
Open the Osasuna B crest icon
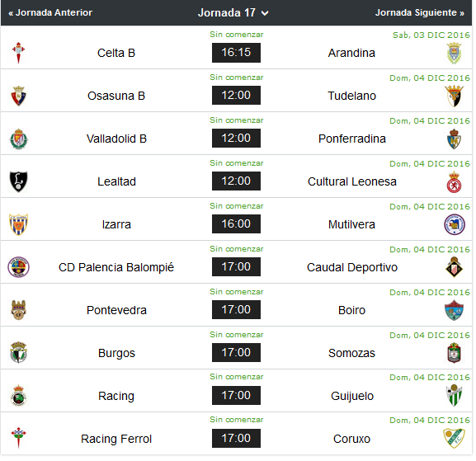pos(18,96)
